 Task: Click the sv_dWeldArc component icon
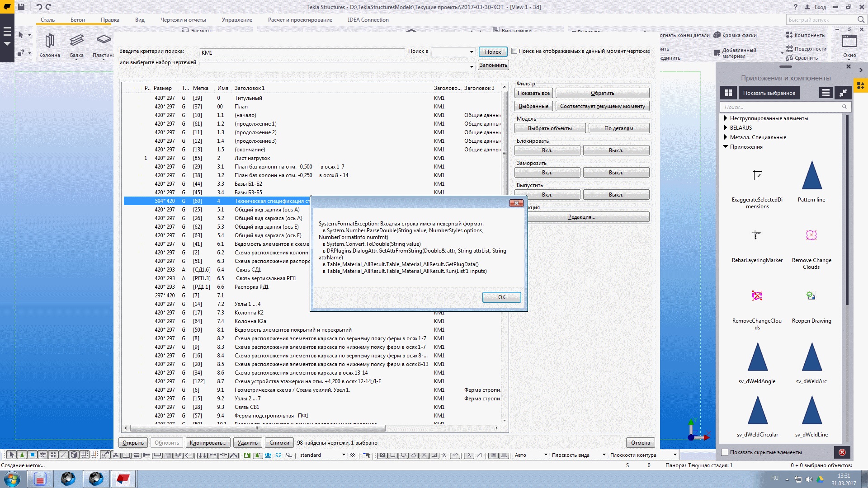(811, 357)
